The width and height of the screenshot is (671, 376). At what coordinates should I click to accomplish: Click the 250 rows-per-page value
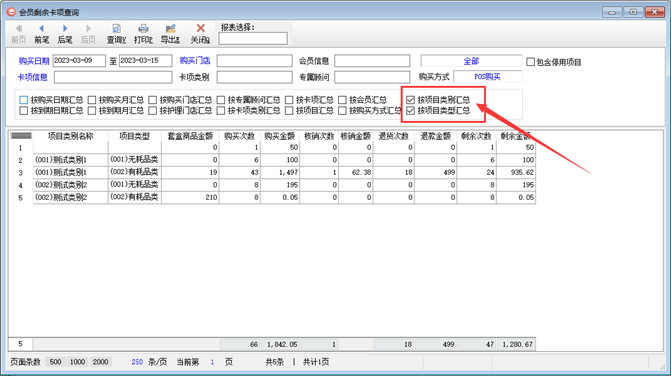(x=137, y=362)
